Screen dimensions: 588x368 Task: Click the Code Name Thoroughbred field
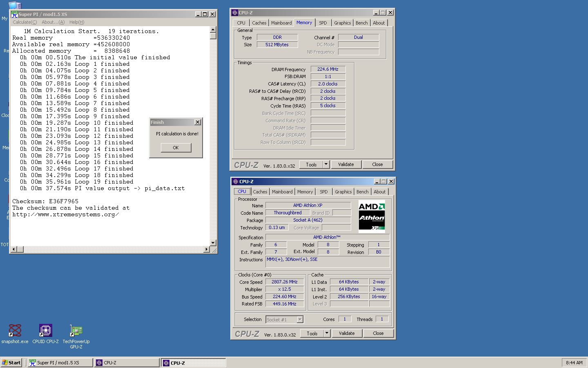(288, 213)
